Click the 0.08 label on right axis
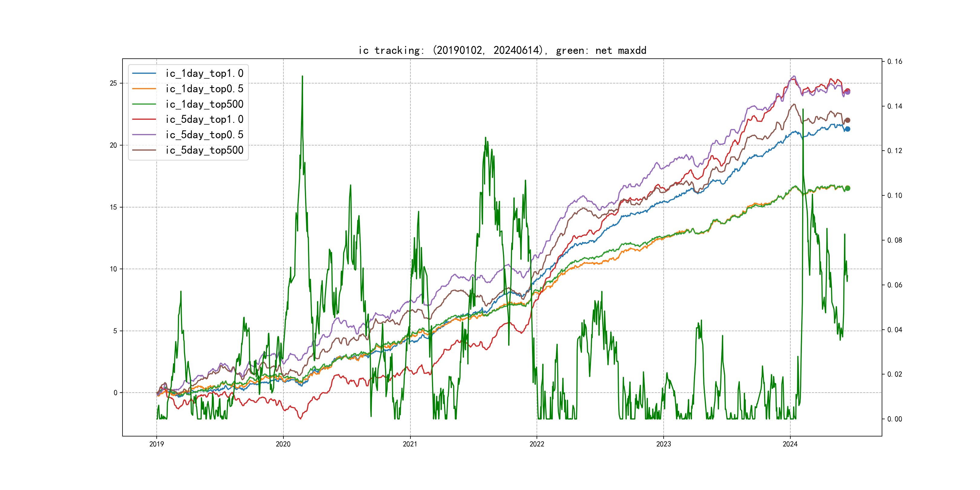980x490 pixels. 894,240
